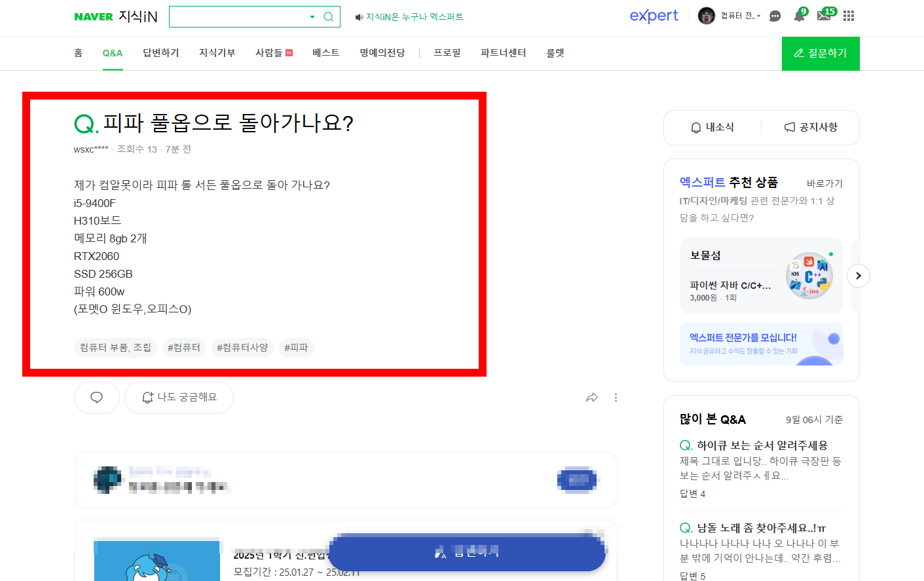The image size is (924, 581).
Task: Open the chat bubble talk icon
Action: pyautogui.click(x=775, y=16)
